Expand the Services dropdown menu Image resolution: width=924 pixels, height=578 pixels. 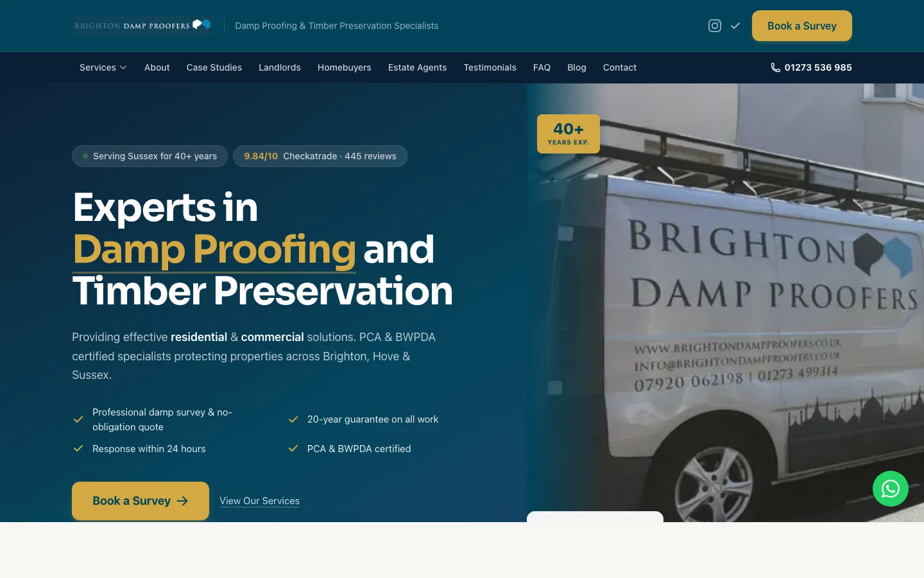click(103, 67)
